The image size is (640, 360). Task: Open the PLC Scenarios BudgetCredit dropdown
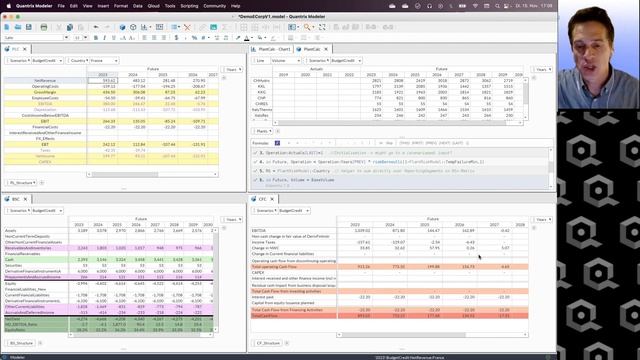(47, 60)
